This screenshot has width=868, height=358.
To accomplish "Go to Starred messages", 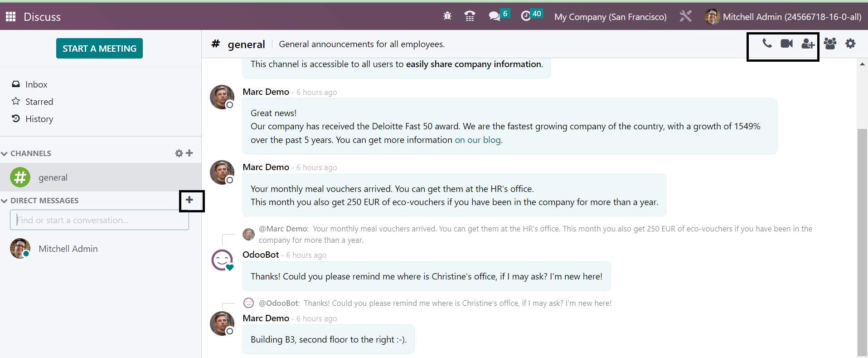I will (x=39, y=102).
